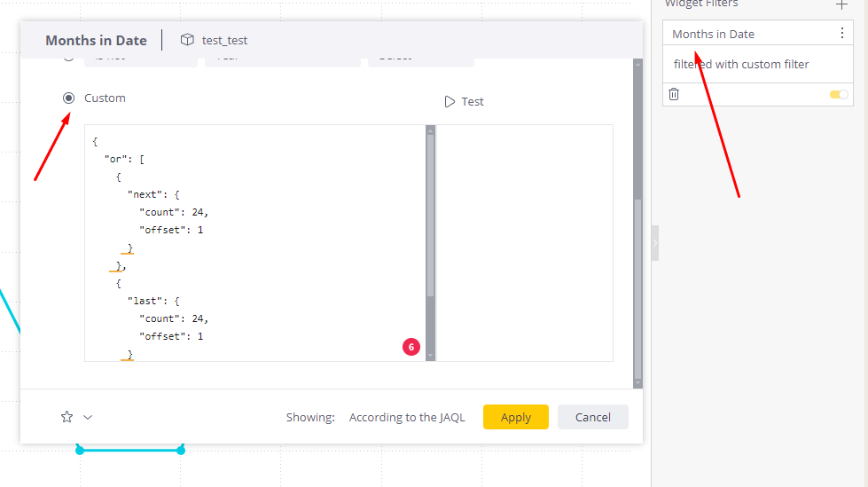This screenshot has width=868, height=487.
Task: Click the Test play icon
Action: click(x=450, y=101)
